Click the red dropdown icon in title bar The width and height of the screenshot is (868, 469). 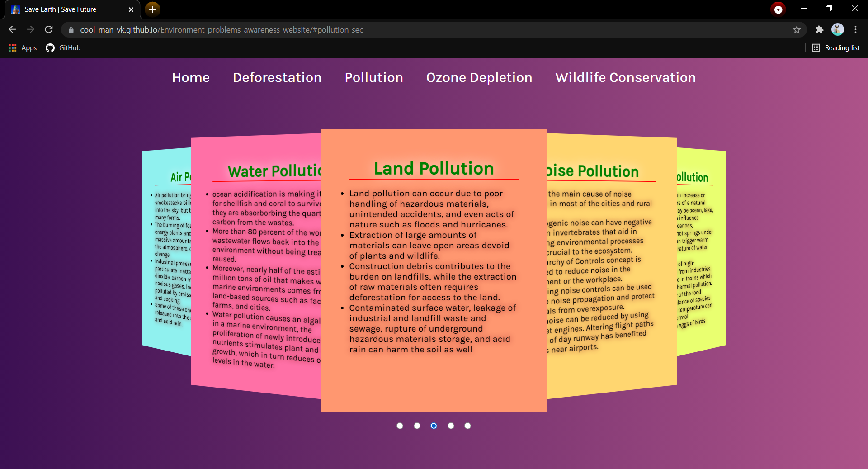click(x=778, y=9)
